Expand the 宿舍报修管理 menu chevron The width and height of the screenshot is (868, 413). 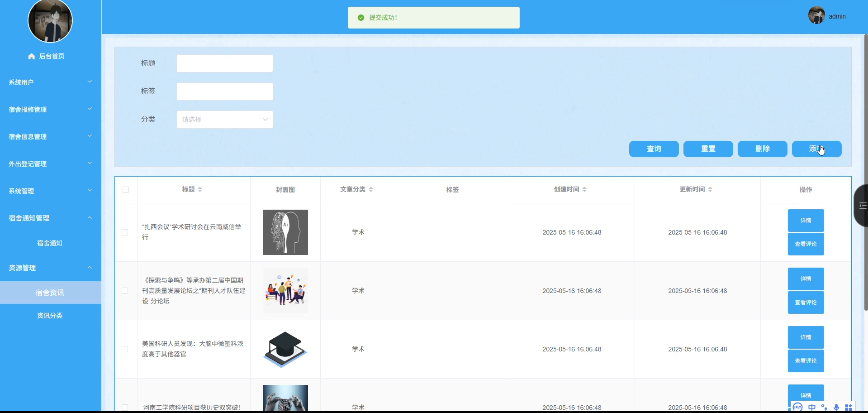(90, 109)
